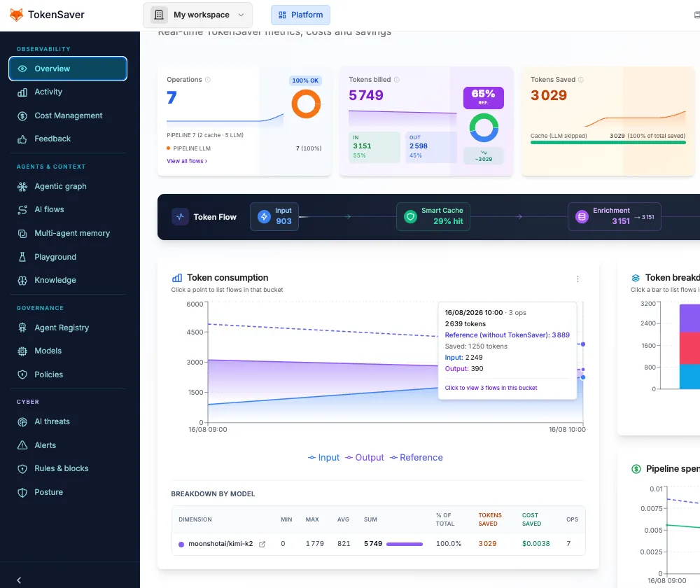Click the -3029 savings tile

pyautogui.click(x=484, y=156)
